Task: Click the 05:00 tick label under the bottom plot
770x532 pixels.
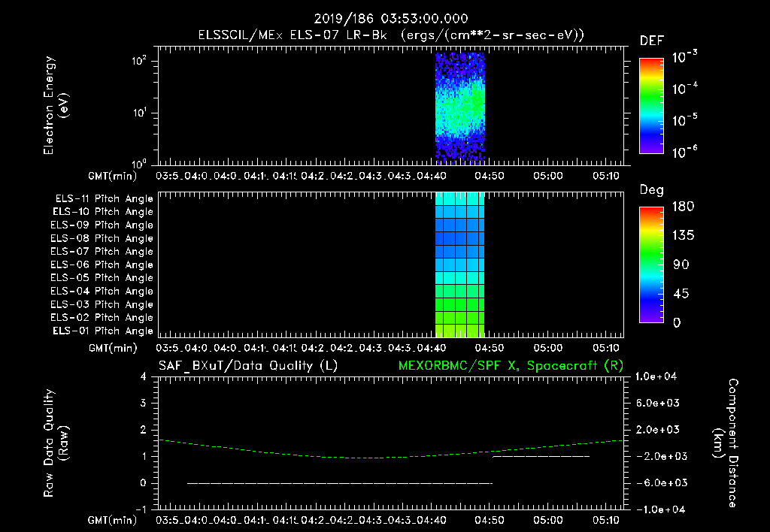Action: [548, 520]
